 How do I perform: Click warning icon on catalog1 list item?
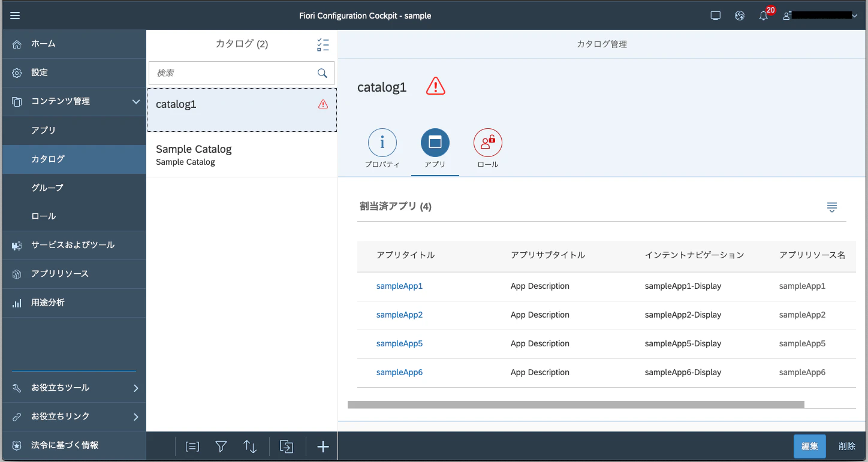point(323,104)
